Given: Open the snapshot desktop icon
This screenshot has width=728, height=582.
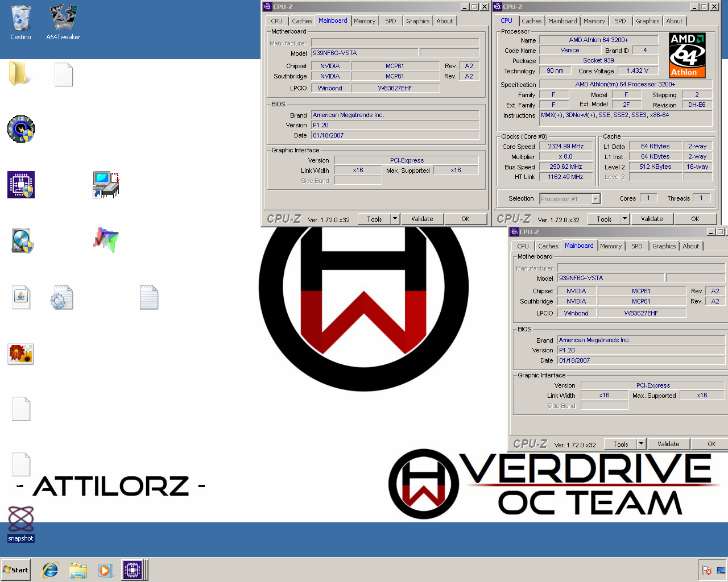Looking at the screenshot, I should point(21,524).
